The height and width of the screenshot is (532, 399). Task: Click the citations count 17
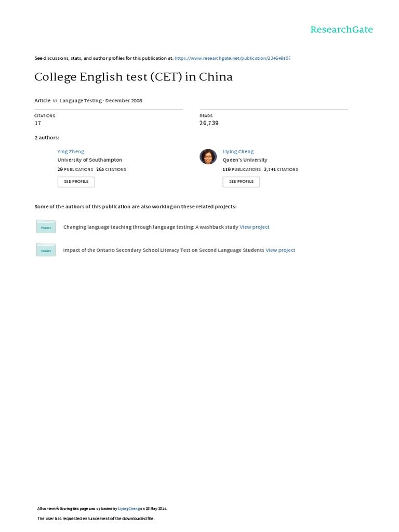(x=37, y=123)
